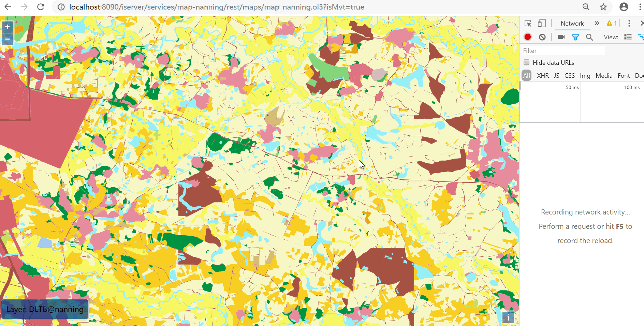This screenshot has height=326, width=644.
Task: Zoom out the map with minus button
Action: tap(7, 39)
